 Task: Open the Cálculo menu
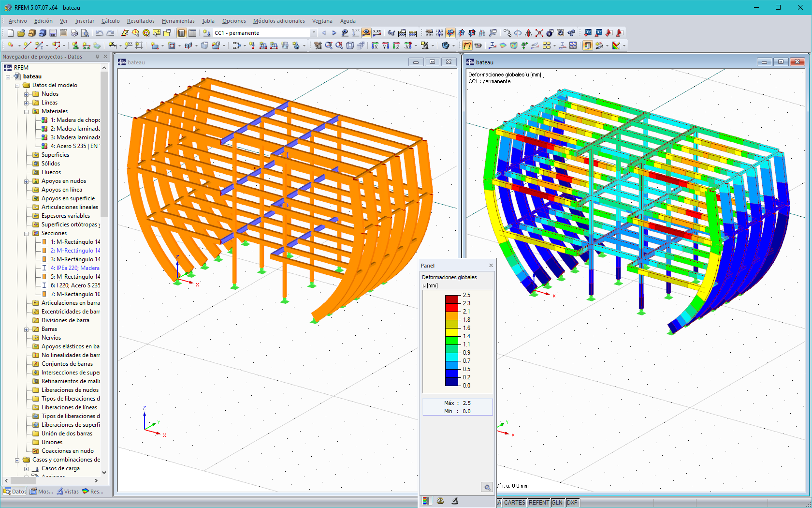[x=111, y=21]
